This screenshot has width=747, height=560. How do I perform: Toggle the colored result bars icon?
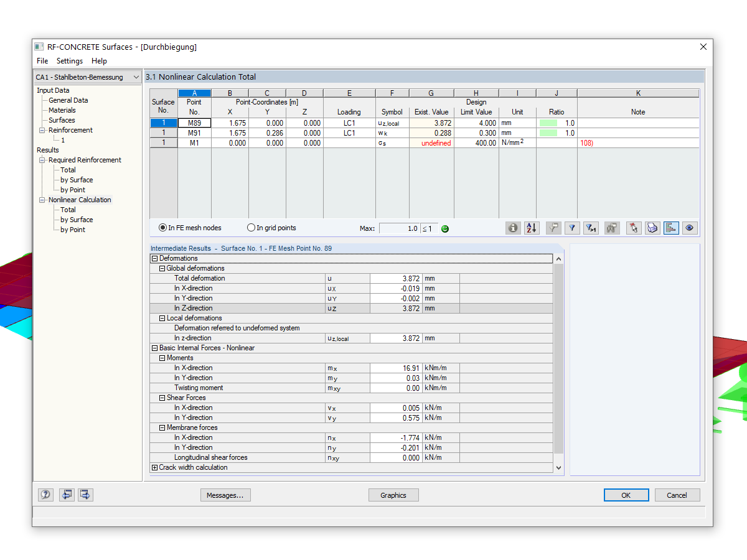671,228
